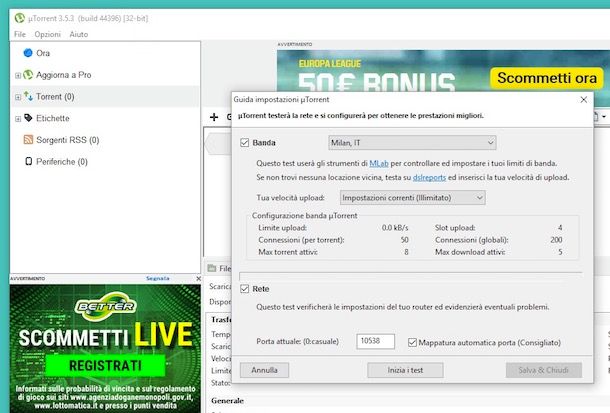Expand the Etichette tree node
Screen dimensions: 610x413
pyautogui.click(x=18, y=119)
